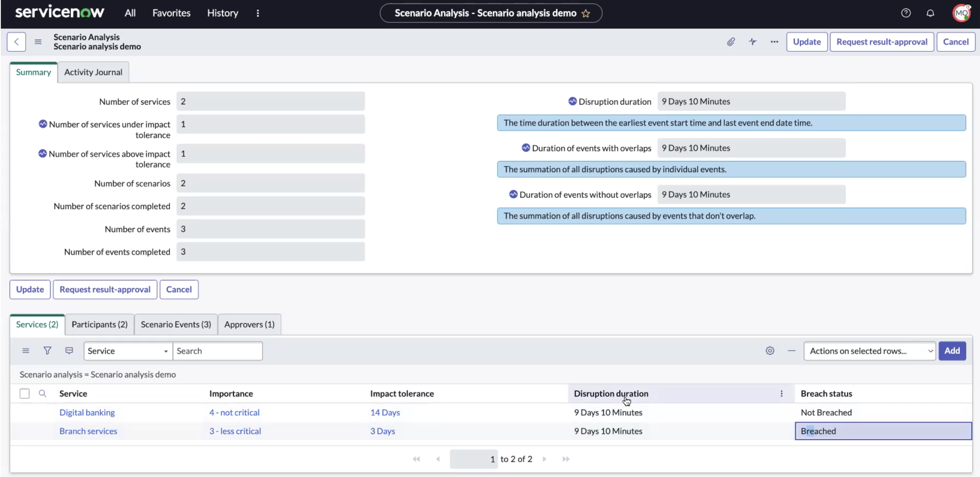
Task: Click Cancel button in the form header
Action: click(x=956, y=42)
